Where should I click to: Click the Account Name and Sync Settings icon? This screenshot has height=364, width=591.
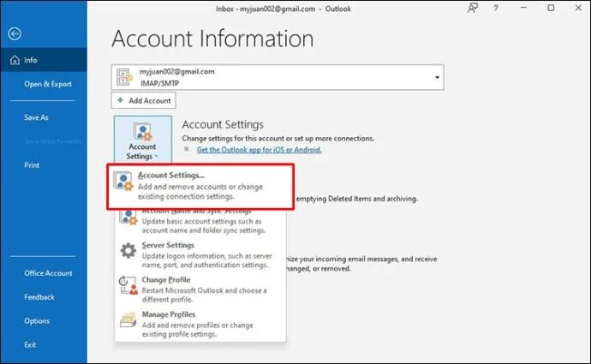tap(128, 218)
